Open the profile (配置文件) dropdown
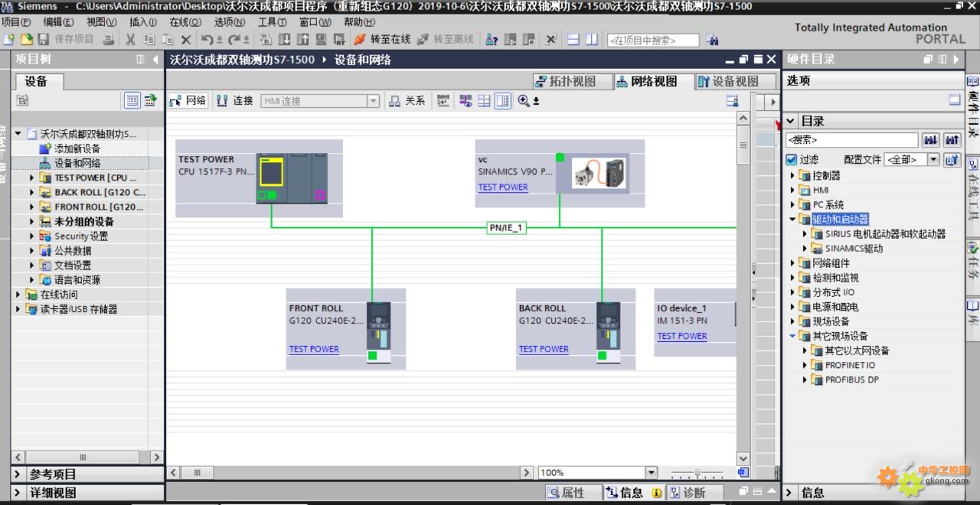This screenshot has height=505, width=980. coord(933,159)
